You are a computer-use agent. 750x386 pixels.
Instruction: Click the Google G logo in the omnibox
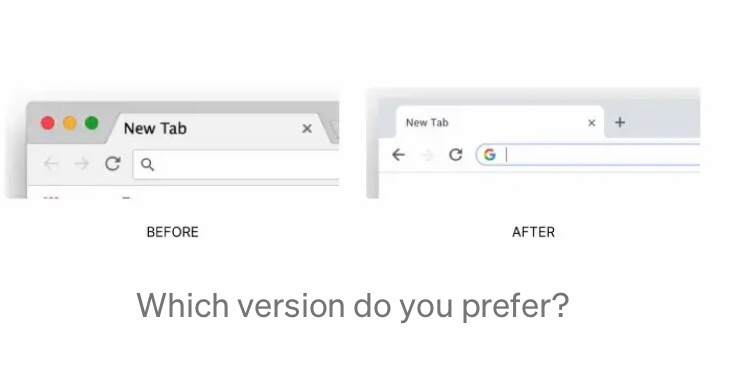489,154
